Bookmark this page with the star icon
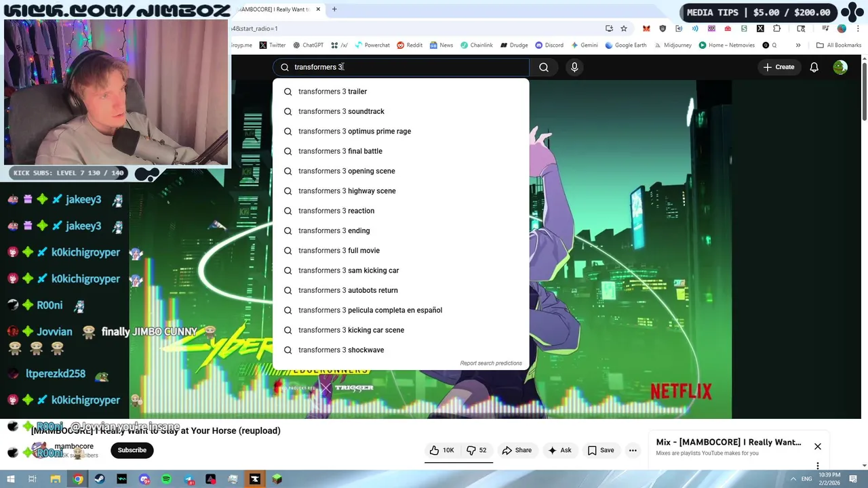This screenshot has width=868, height=488. [x=624, y=28]
